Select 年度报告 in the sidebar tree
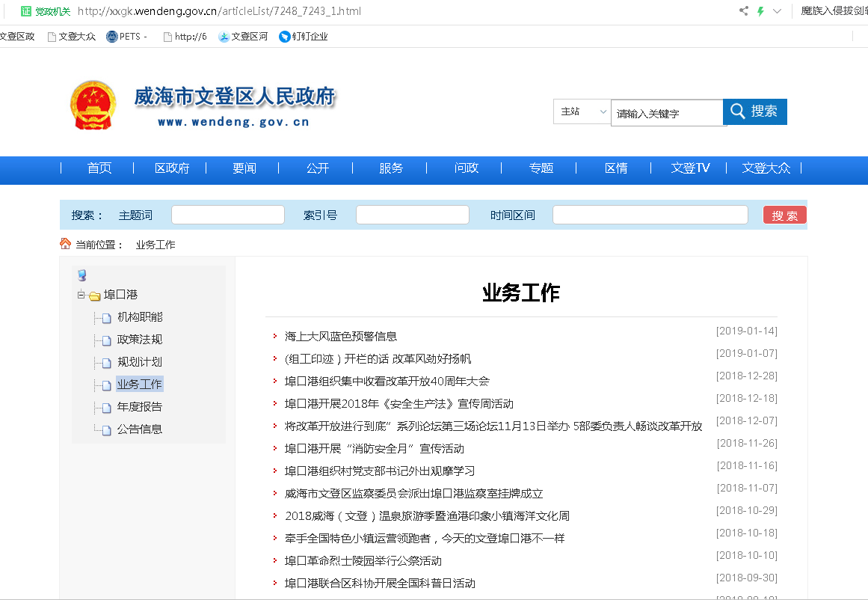Image resolution: width=868 pixels, height=600 pixels. click(x=140, y=407)
